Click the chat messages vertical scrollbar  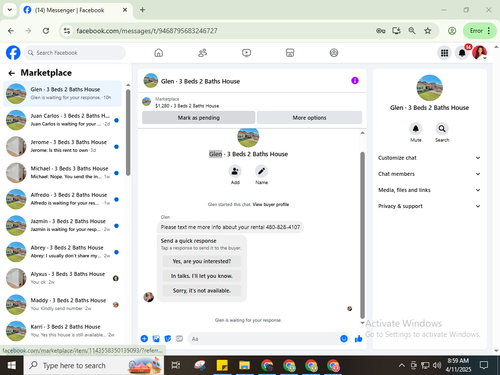click(362, 235)
